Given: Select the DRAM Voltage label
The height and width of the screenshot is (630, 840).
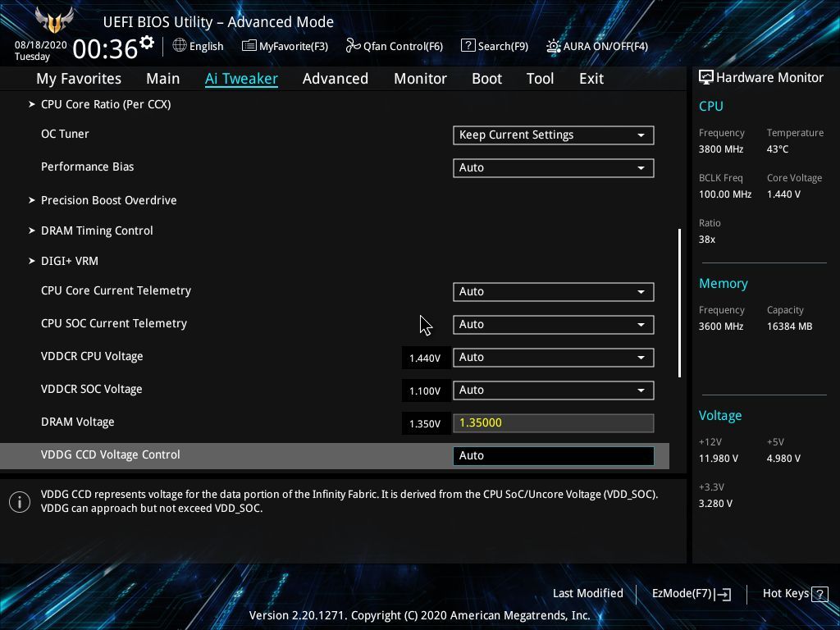Looking at the screenshot, I should (78, 422).
